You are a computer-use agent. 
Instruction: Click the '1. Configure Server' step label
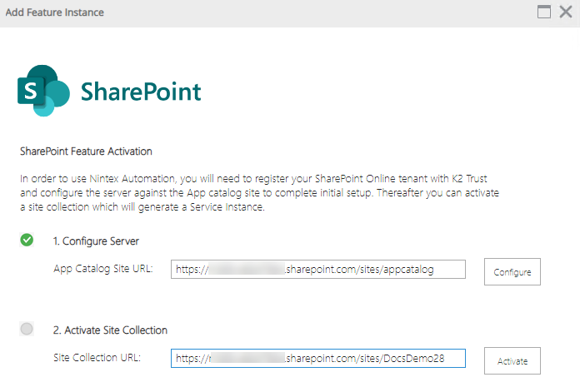(96, 241)
